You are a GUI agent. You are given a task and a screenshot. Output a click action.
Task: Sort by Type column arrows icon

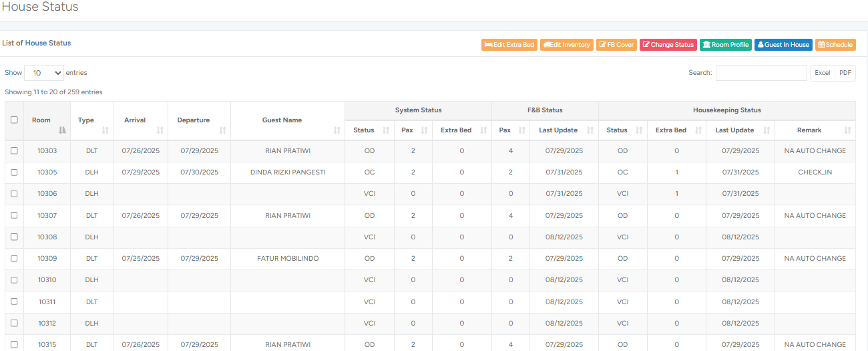pyautogui.click(x=105, y=130)
